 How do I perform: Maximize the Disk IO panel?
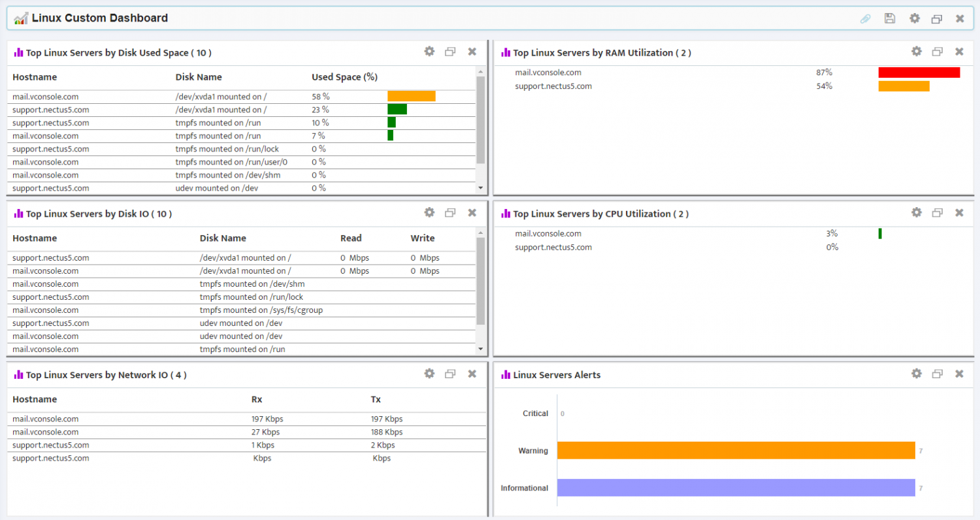point(449,212)
